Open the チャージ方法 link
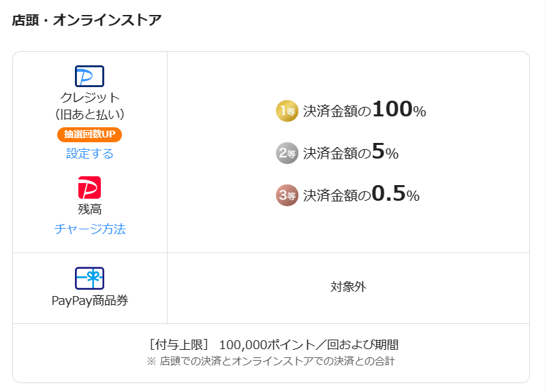This screenshot has width=545, height=392. [89, 229]
